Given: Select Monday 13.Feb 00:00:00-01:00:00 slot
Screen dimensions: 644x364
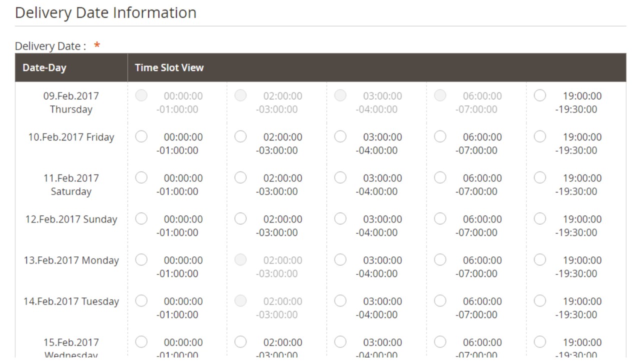Looking at the screenshot, I should [x=141, y=259].
